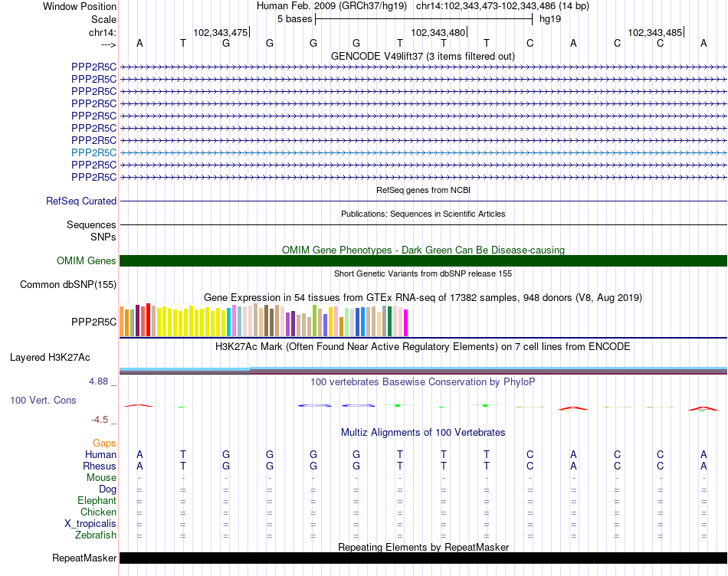Click the Sequences track label
Image resolution: width=728 pixels, height=576 pixels.
pyautogui.click(x=91, y=224)
